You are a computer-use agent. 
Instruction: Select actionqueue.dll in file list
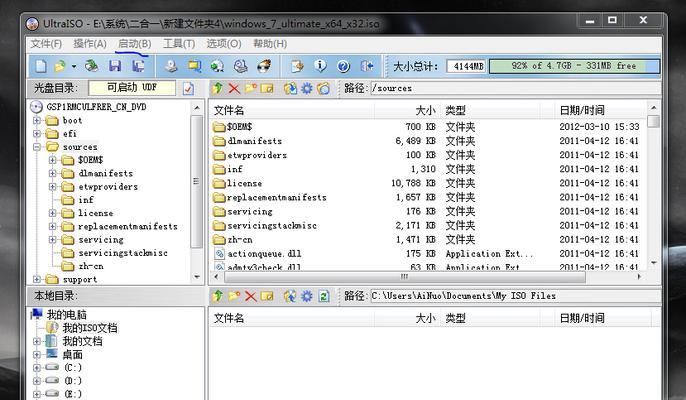pyautogui.click(x=264, y=254)
